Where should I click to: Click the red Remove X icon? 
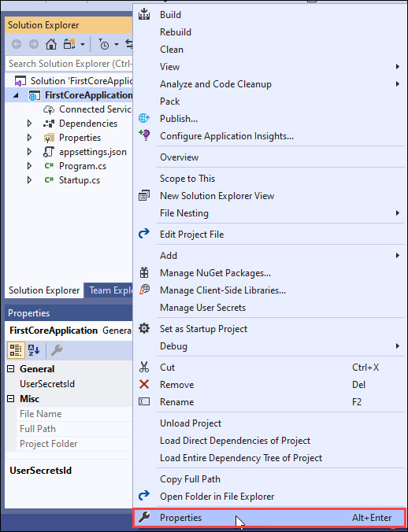pos(144,384)
